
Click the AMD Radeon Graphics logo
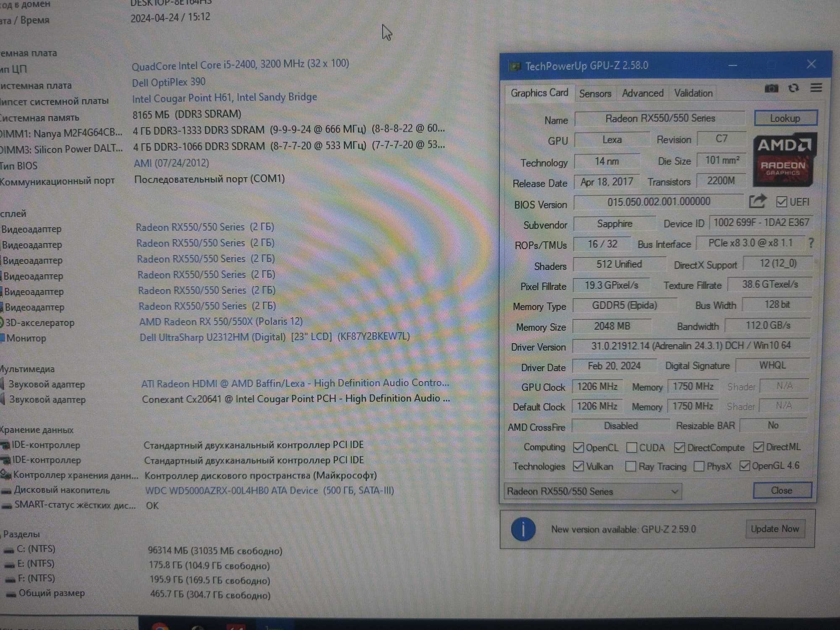tap(785, 160)
